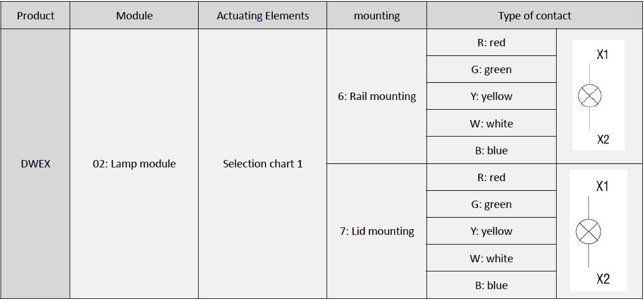Select the Actuating Elements column header
This screenshot has width=644, height=300.
[x=263, y=15]
